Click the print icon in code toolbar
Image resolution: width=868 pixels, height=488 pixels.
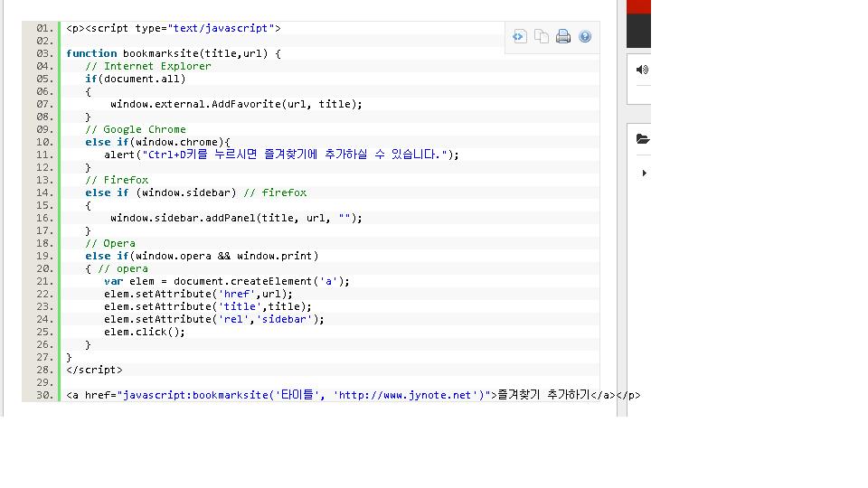pos(563,36)
